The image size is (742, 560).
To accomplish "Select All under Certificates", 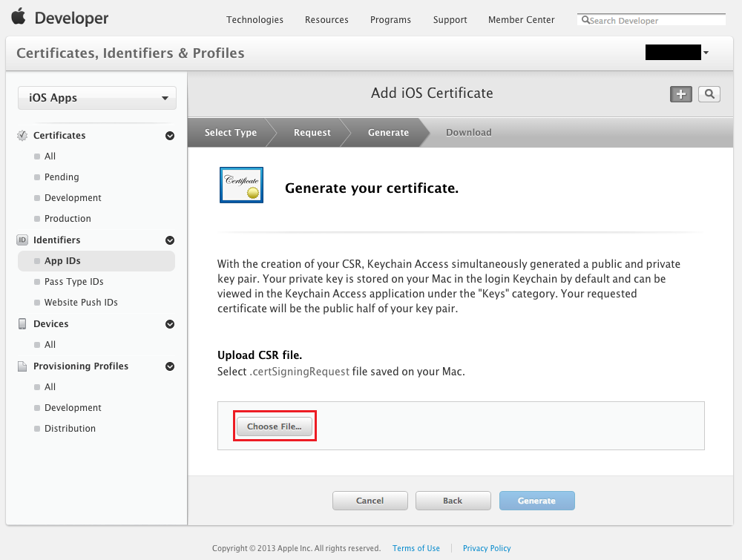I will 50,156.
